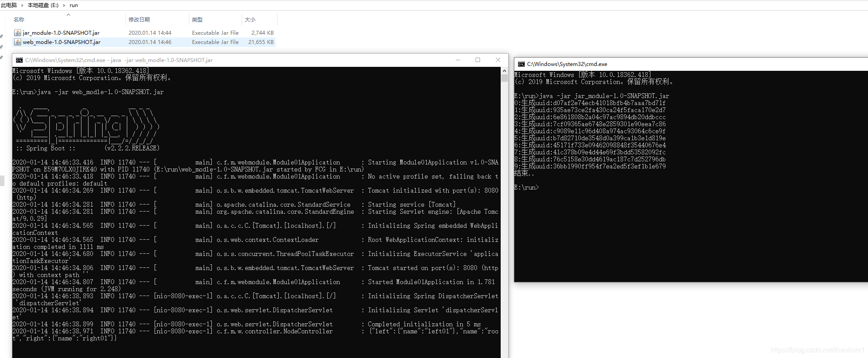Click cmd icon in web_modle console title bar
This screenshot has height=358, width=868.
tap(19, 60)
